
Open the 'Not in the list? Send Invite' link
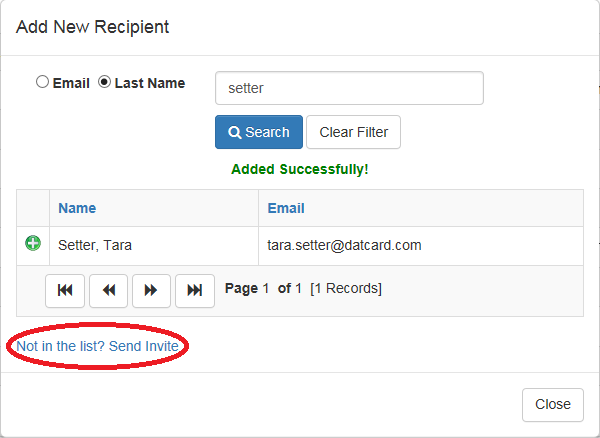98,346
